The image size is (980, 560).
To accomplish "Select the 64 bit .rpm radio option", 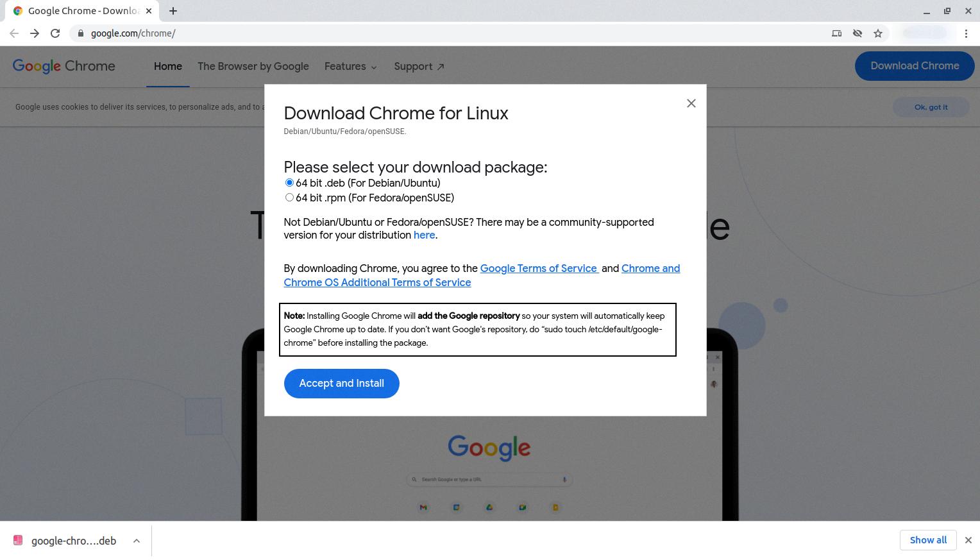I will [x=289, y=198].
